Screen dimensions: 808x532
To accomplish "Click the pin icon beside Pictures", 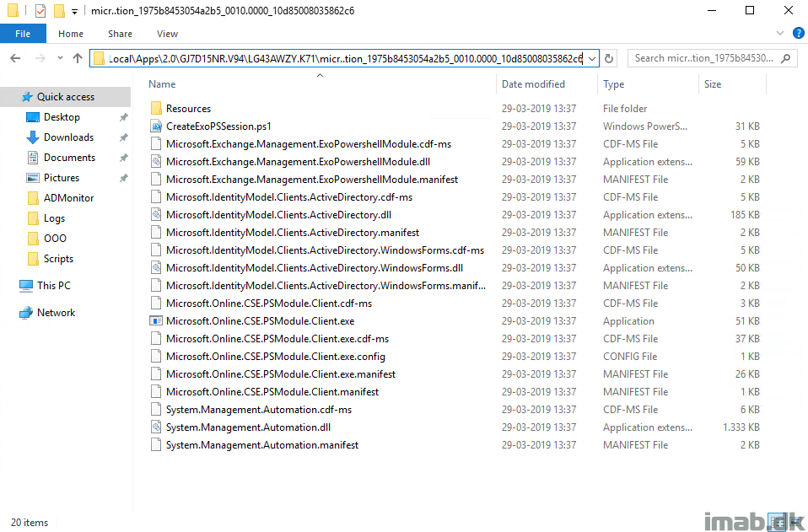I will tap(124, 178).
